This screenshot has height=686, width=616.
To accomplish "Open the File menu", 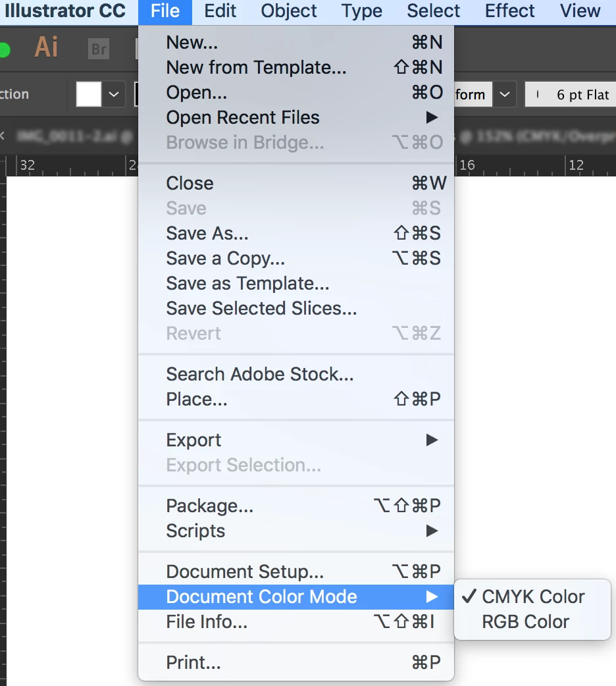I will (165, 11).
